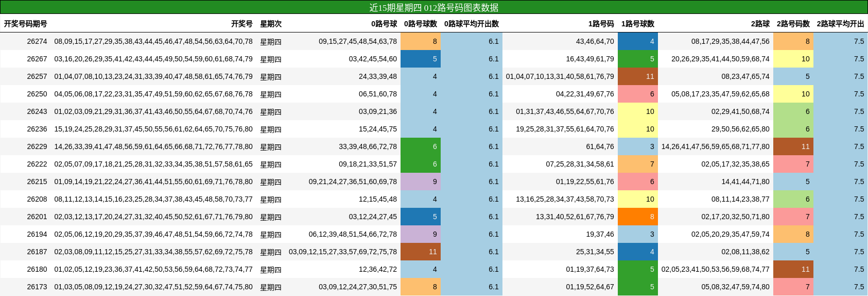Click the 开奖号 column header
Screen dimensions: 868x296
(242, 24)
